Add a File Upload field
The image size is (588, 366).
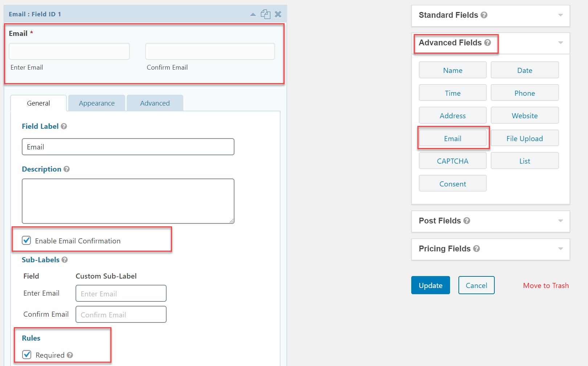click(525, 138)
